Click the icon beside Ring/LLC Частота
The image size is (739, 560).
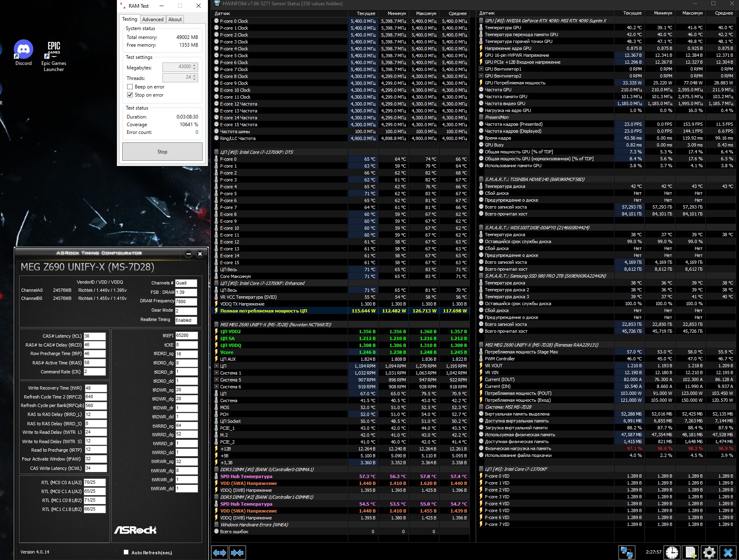click(216, 138)
